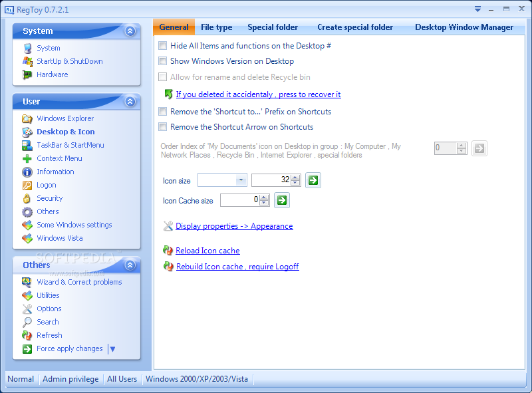This screenshot has width=532, height=393.
Task: Click the Others gear icon in User panel
Action: click(27, 211)
